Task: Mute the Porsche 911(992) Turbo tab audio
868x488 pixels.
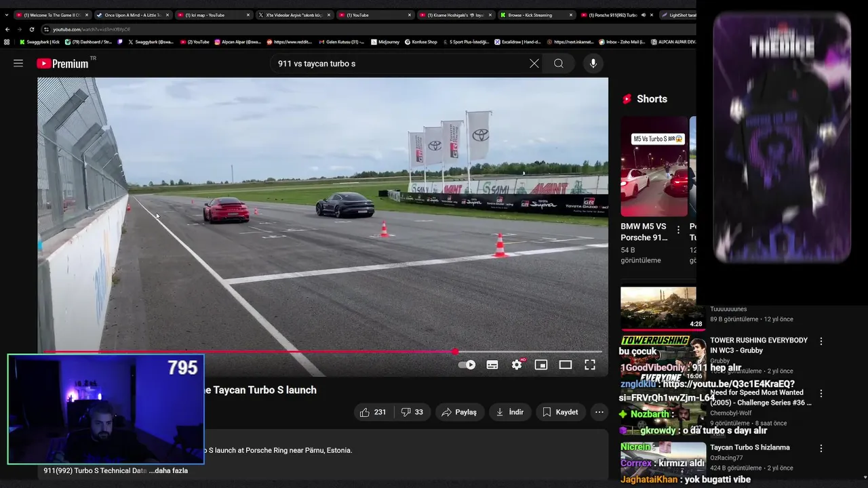Action: pyautogui.click(x=643, y=15)
